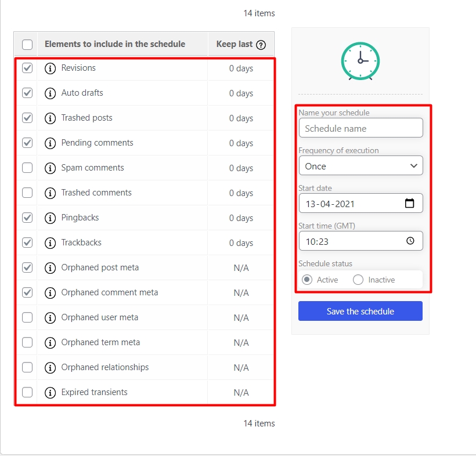Click the Elements to include column header

pos(115,44)
